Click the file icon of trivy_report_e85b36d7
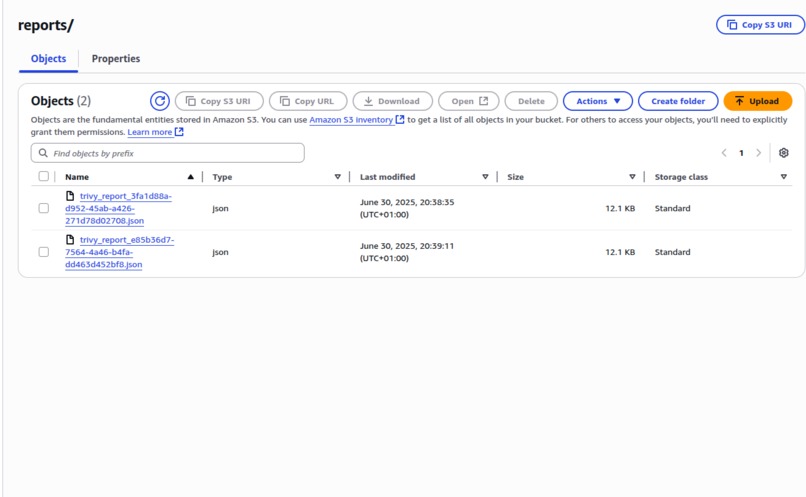This screenshot has height=497, width=806. 70,239
